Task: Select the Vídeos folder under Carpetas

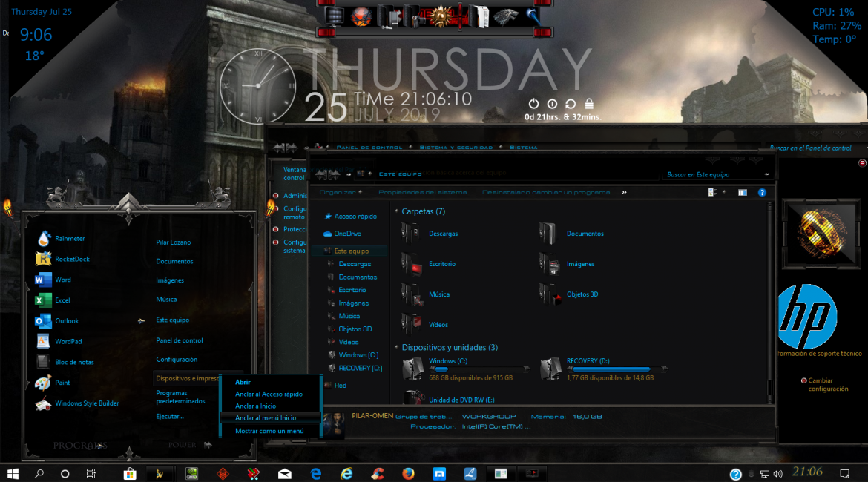Action: 424,324
